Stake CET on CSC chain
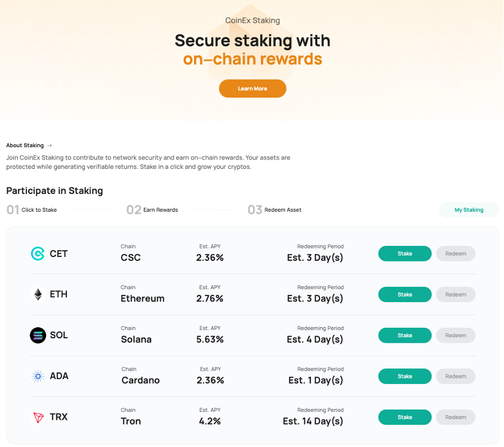This screenshot has height=447, width=504. [x=405, y=254]
